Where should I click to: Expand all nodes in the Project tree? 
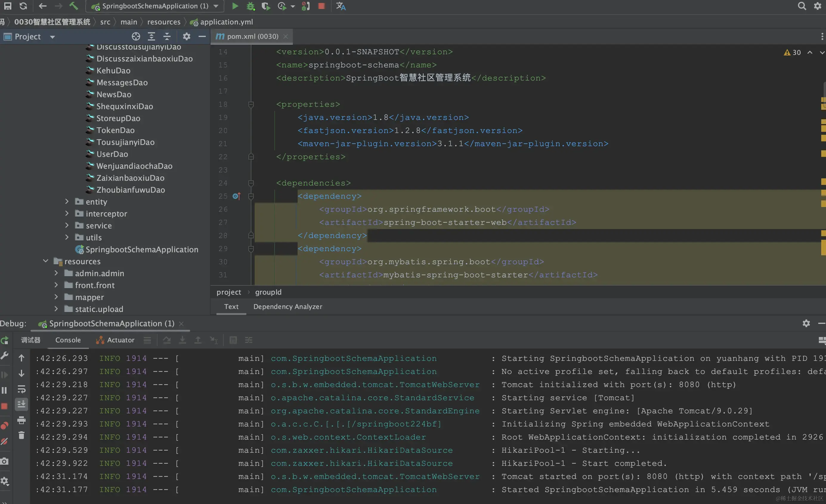(151, 36)
